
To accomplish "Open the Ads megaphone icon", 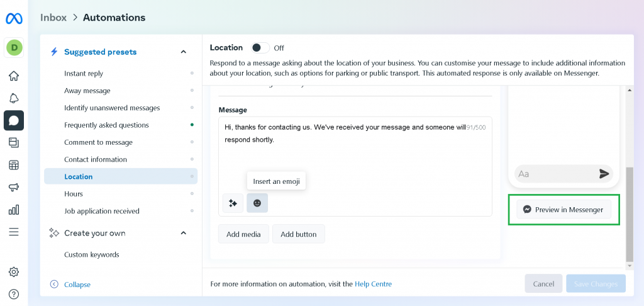I will pyautogui.click(x=14, y=187).
